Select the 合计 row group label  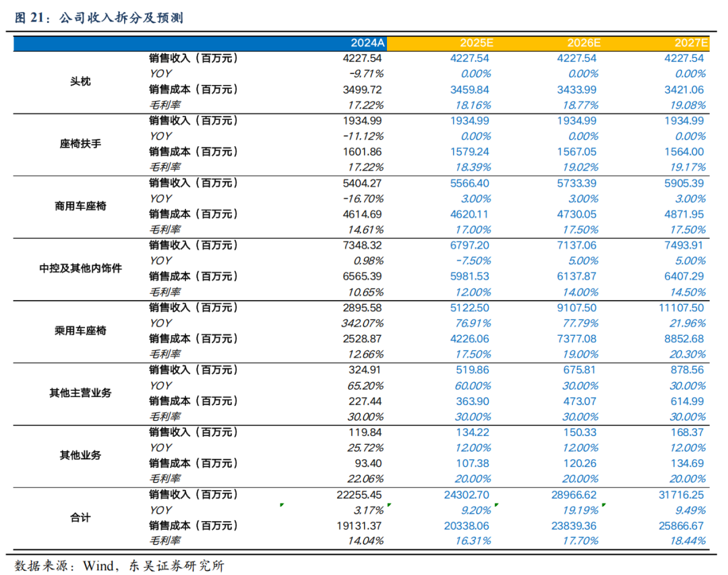point(80,518)
